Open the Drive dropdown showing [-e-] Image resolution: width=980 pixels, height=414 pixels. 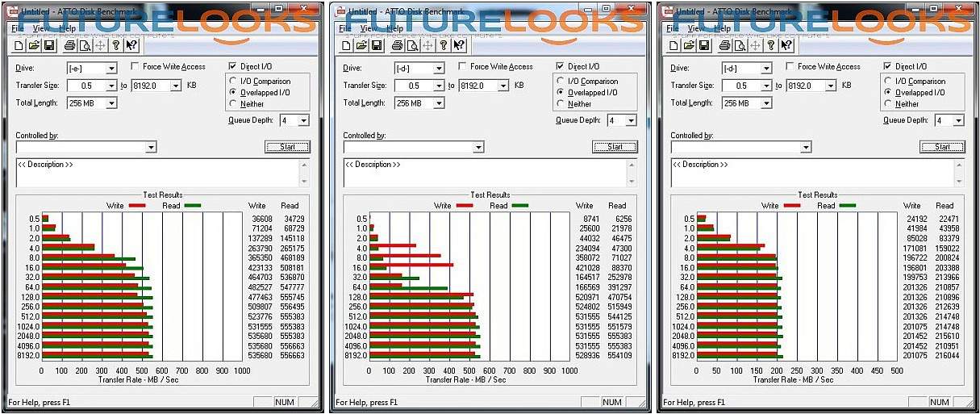[111, 69]
